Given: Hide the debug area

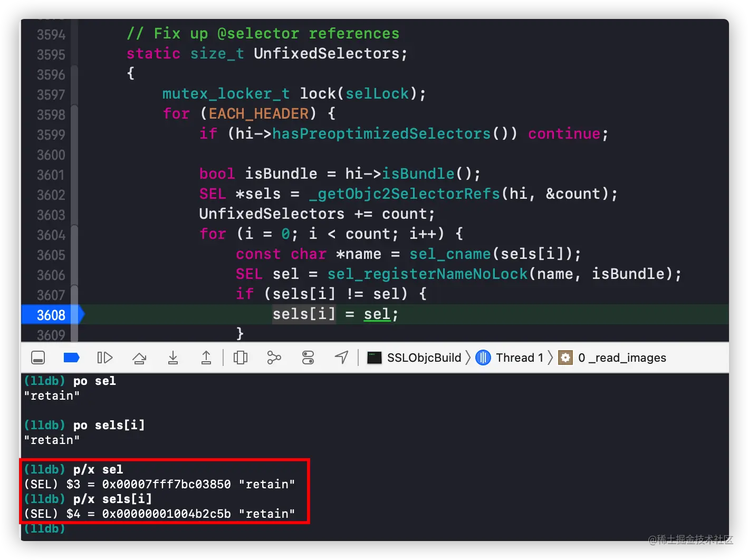Looking at the screenshot, I should pos(38,358).
